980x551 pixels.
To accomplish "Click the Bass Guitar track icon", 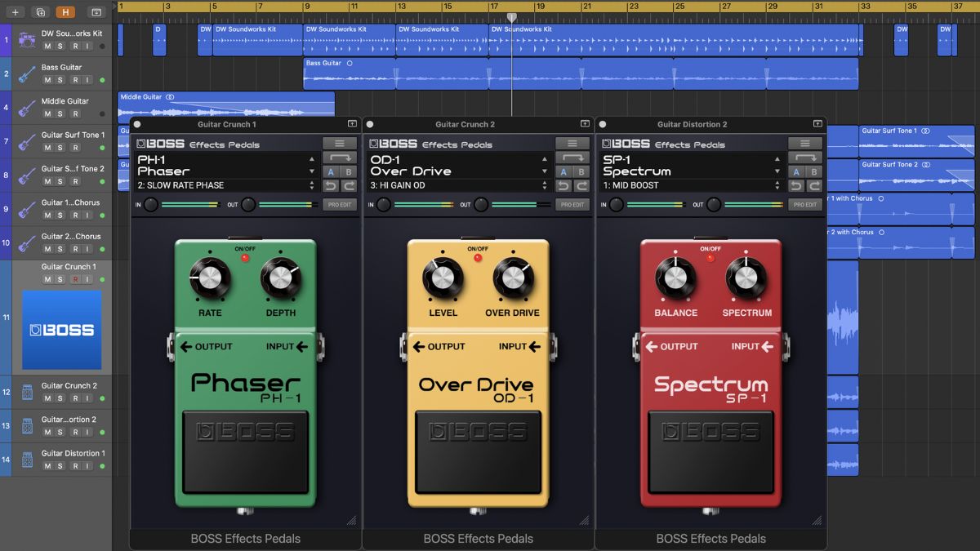I will [26, 73].
